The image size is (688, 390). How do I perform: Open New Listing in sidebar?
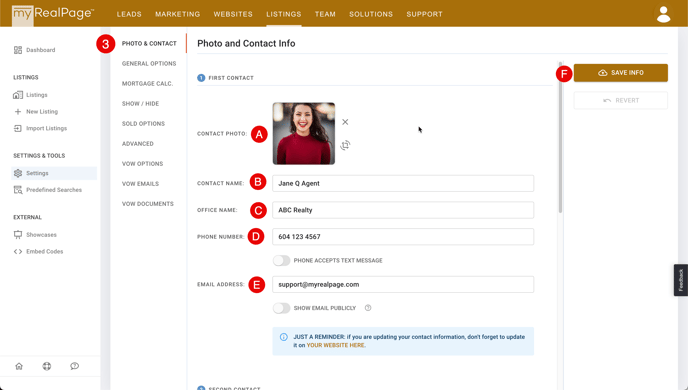click(42, 111)
